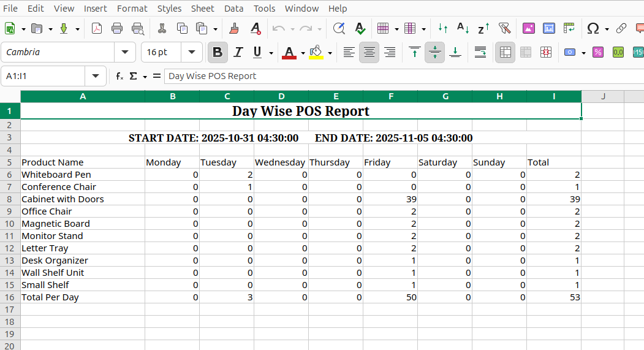Expand the Name Box dropdown arrow
Image resolution: width=644 pixels, height=350 pixels.
click(96, 76)
